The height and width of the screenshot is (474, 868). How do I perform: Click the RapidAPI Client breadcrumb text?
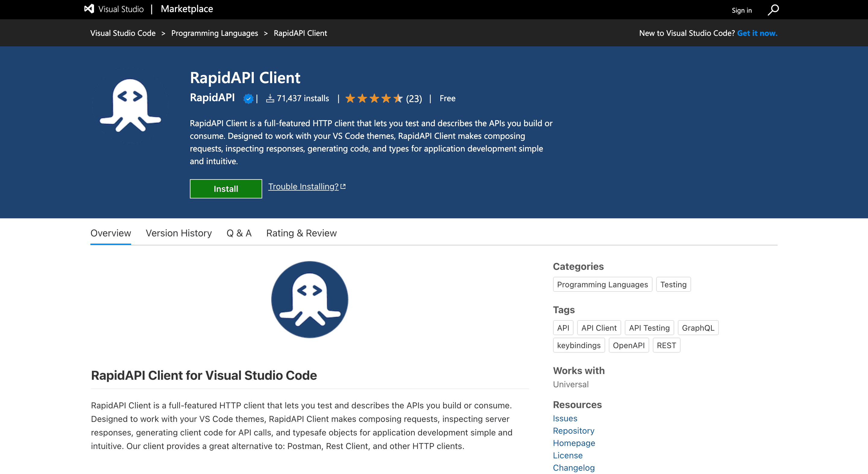[300, 33]
